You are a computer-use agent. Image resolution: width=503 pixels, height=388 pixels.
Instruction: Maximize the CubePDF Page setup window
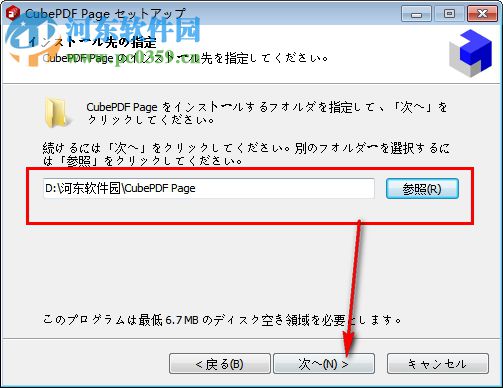[449, 14]
